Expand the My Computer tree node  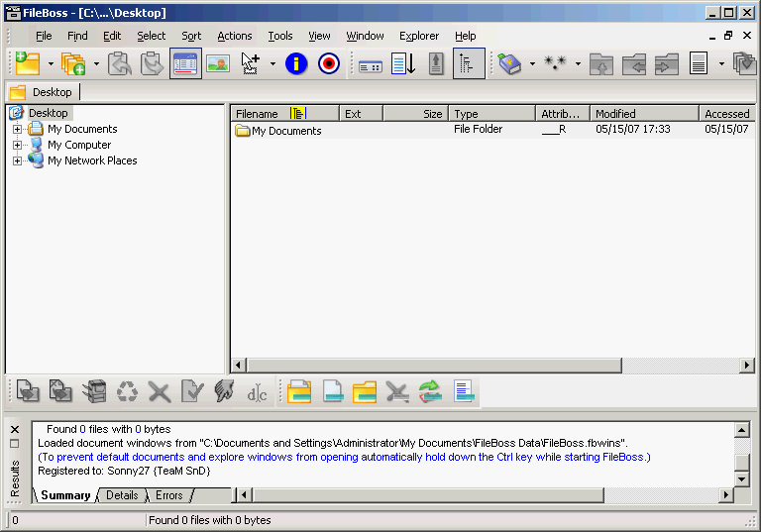click(x=17, y=145)
